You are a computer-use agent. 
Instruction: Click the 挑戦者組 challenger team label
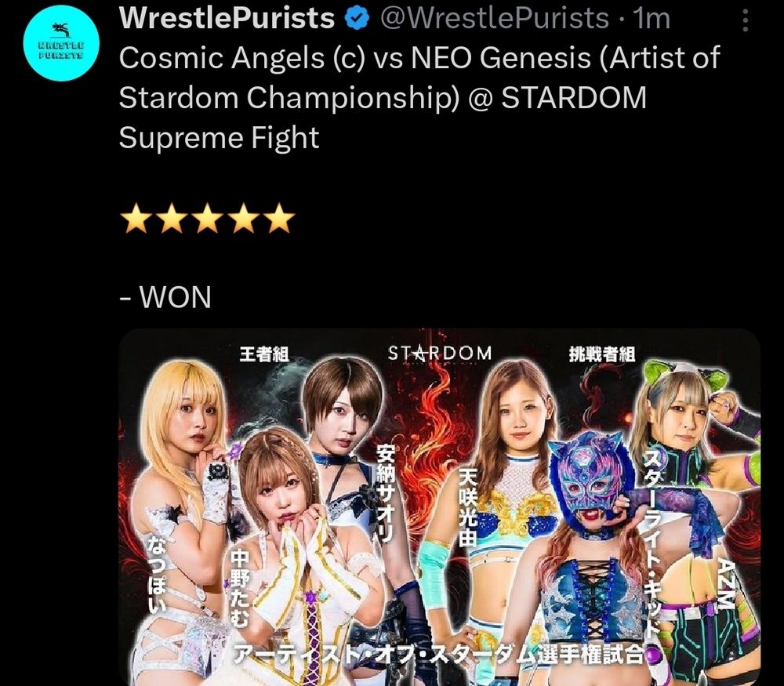[602, 354]
